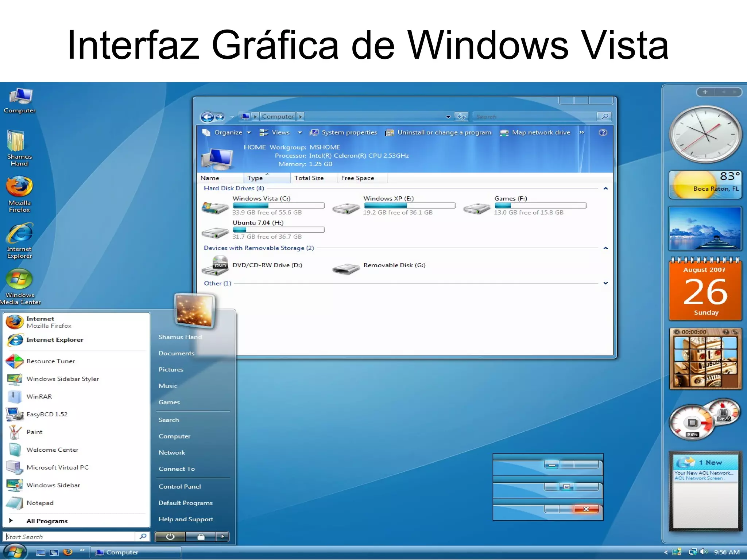This screenshot has height=560, width=747.
Task: Click the lock button in Start menu
Action: pos(201,537)
